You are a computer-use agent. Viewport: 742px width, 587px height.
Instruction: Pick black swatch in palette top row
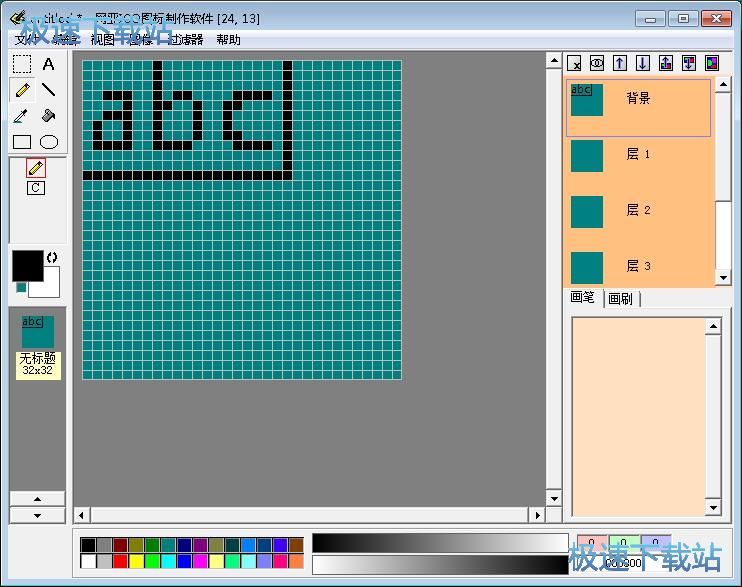[x=88, y=545]
